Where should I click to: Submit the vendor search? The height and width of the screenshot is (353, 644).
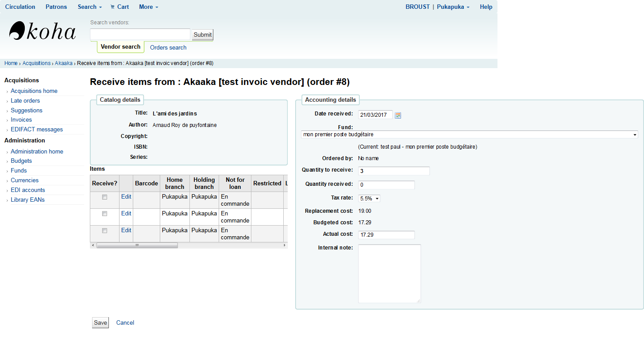point(203,35)
